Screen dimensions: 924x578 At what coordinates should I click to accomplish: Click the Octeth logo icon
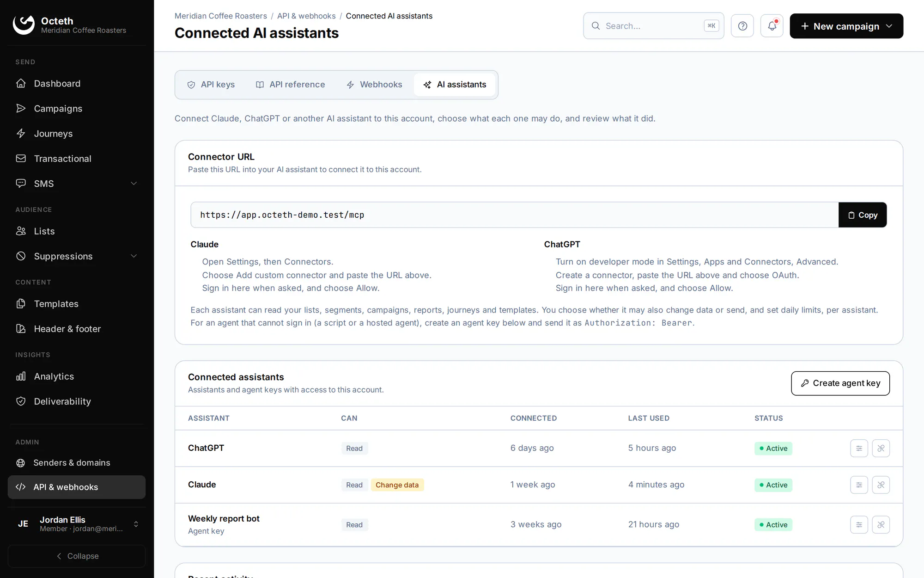pyautogui.click(x=24, y=25)
